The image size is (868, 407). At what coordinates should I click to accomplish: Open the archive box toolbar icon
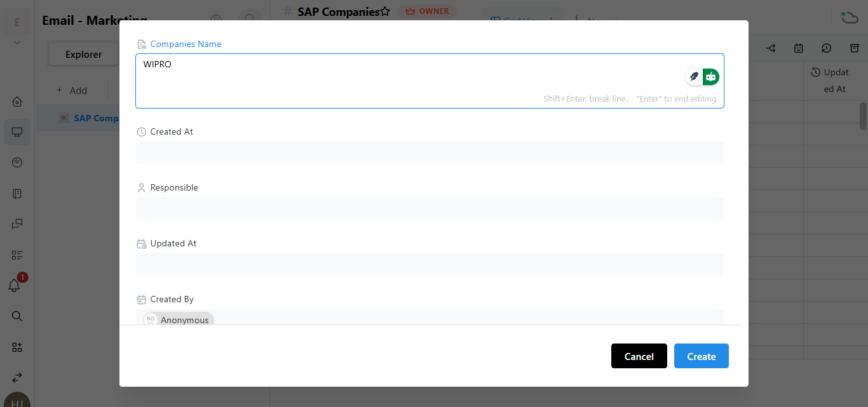tap(855, 48)
